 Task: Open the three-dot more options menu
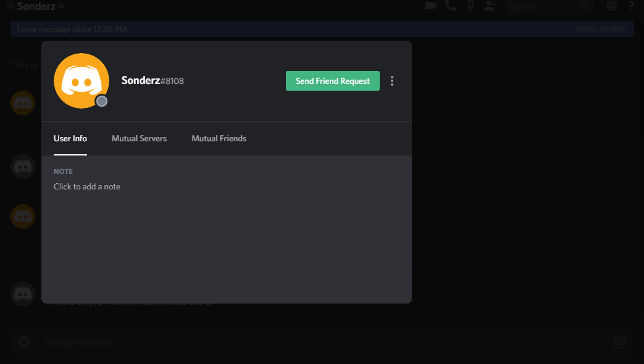392,81
